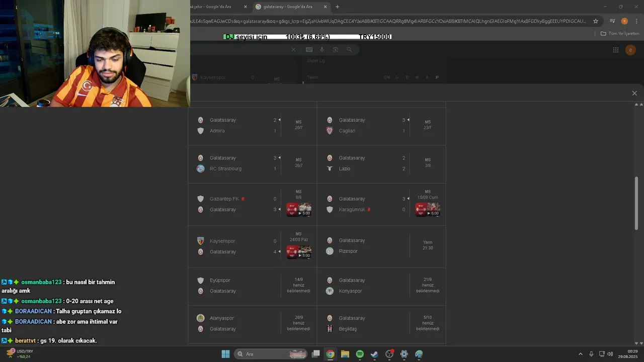The width and height of the screenshot is (644, 362).
Task: Clear the Google search box text
Action: coord(294,50)
